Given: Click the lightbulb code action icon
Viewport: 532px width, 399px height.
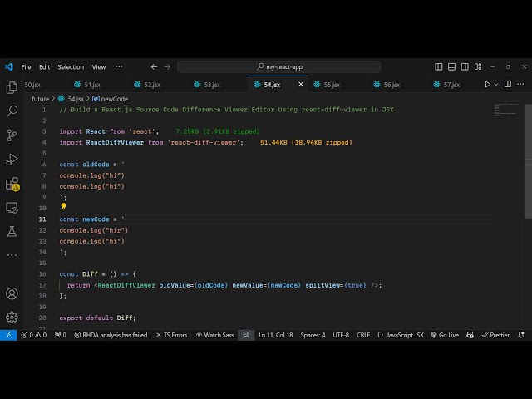Looking at the screenshot, I should click(x=63, y=206).
